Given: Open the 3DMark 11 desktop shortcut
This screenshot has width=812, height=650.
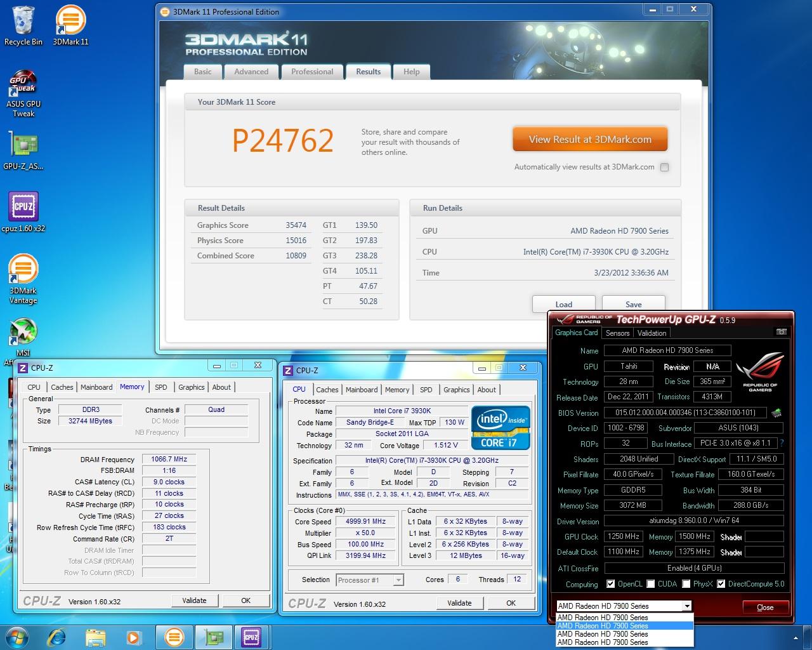Looking at the screenshot, I should (x=70, y=25).
